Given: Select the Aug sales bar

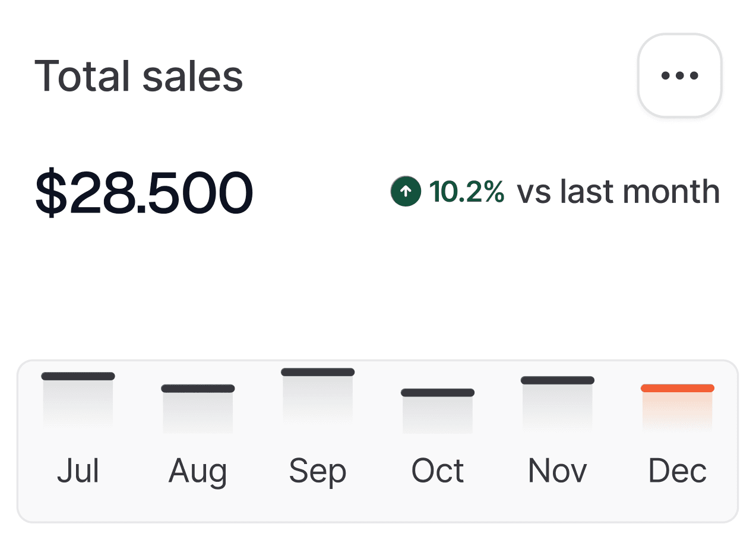Looking at the screenshot, I should tap(198, 408).
